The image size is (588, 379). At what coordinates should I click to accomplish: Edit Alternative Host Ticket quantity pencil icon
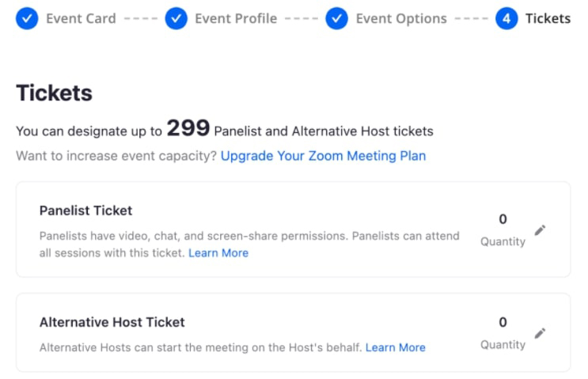click(x=540, y=333)
